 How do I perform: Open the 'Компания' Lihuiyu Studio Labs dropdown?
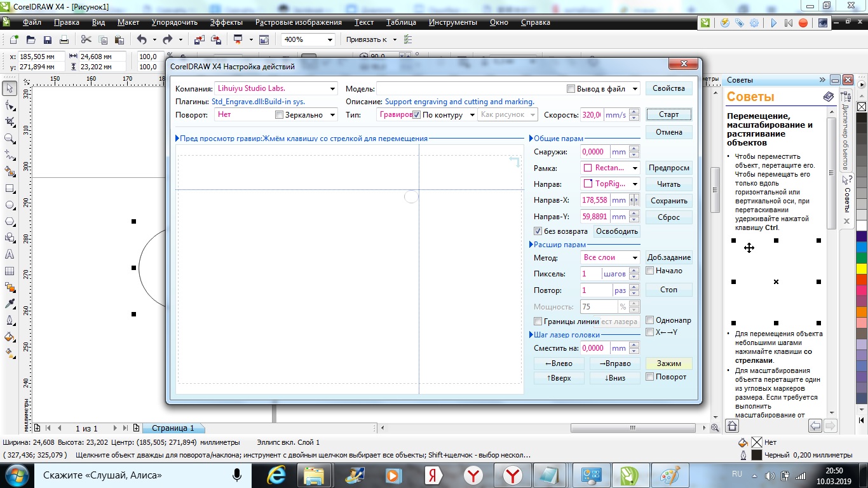pyautogui.click(x=332, y=89)
